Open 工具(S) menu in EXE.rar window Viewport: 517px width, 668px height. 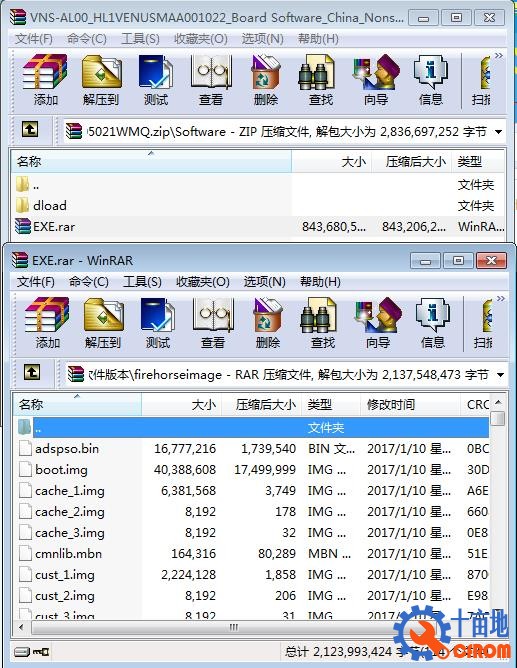click(x=142, y=282)
